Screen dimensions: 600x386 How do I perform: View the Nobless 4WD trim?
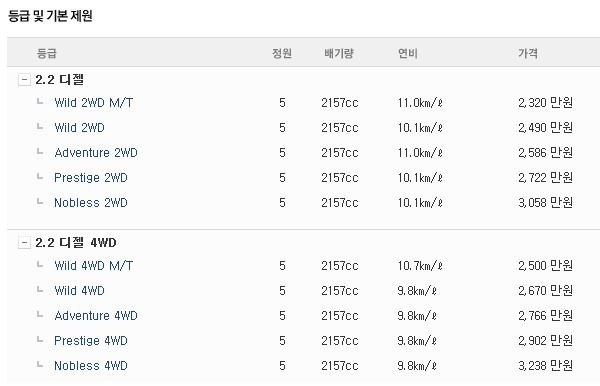tap(91, 366)
